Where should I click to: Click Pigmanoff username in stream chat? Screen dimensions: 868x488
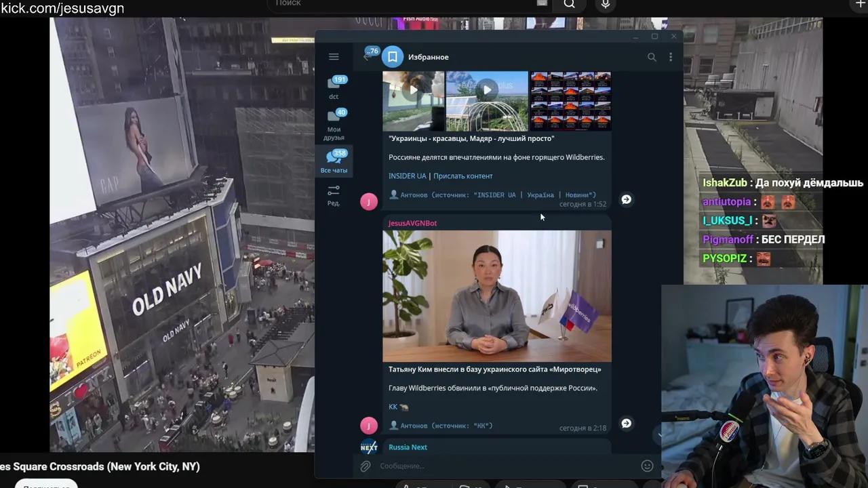coord(728,239)
